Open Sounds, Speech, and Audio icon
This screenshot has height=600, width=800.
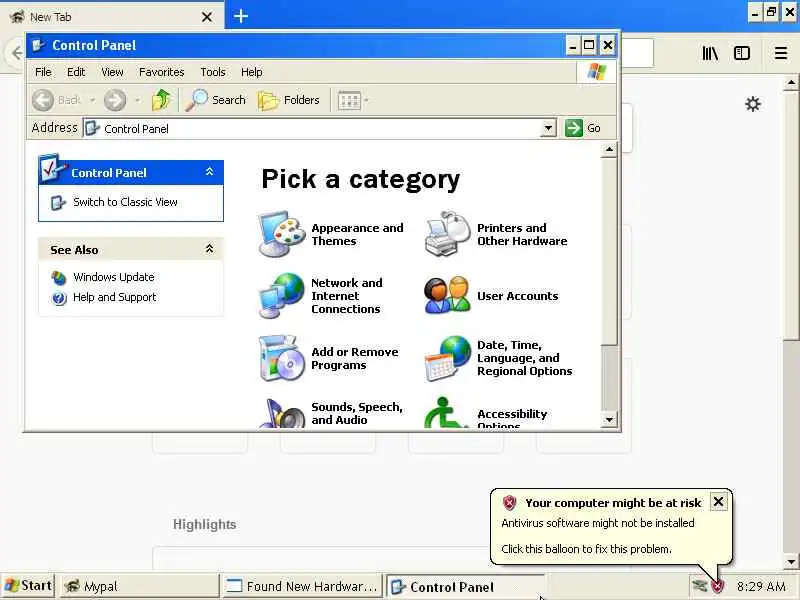click(282, 413)
